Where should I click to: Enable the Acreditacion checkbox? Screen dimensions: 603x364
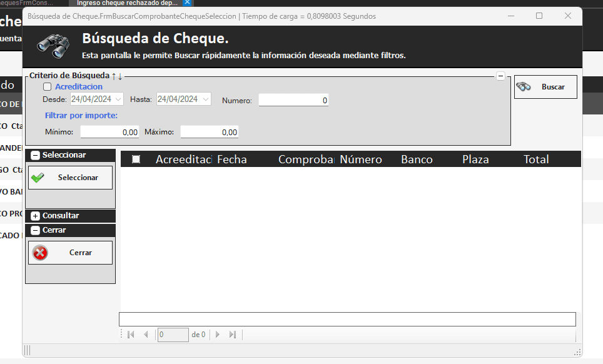tap(47, 87)
